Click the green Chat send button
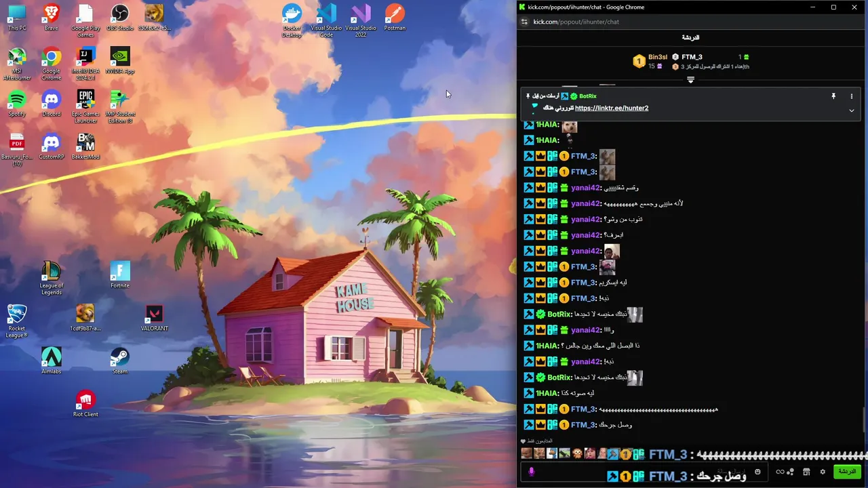 pyautogui.click(x=846, y=471)
